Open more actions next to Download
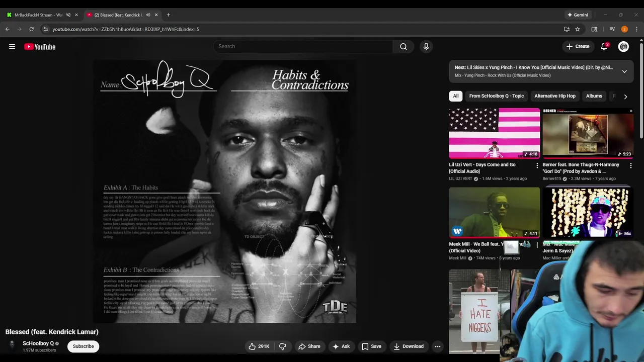This screenshot has height=362, width=644. click(x=438, y=346)
